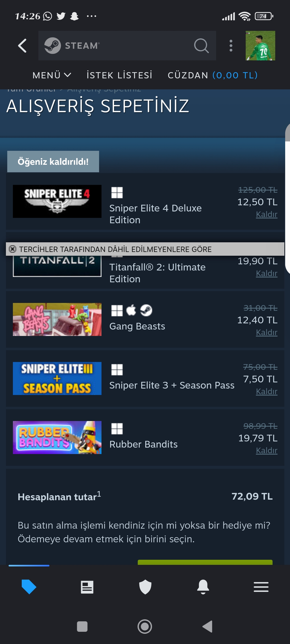The width and height of the screenshot is (290, 644).
Task: Remove Sniper Elite 4 Deluxe Edition via Kaldır
Action: [x=266, y=214]
